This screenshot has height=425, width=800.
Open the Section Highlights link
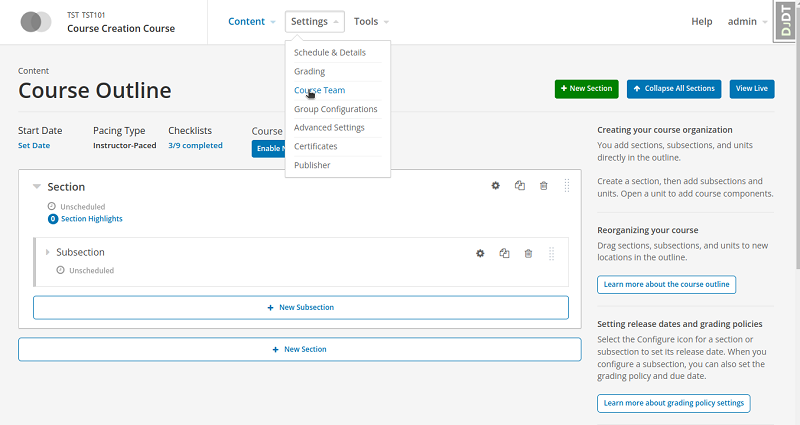coord(92,219)
